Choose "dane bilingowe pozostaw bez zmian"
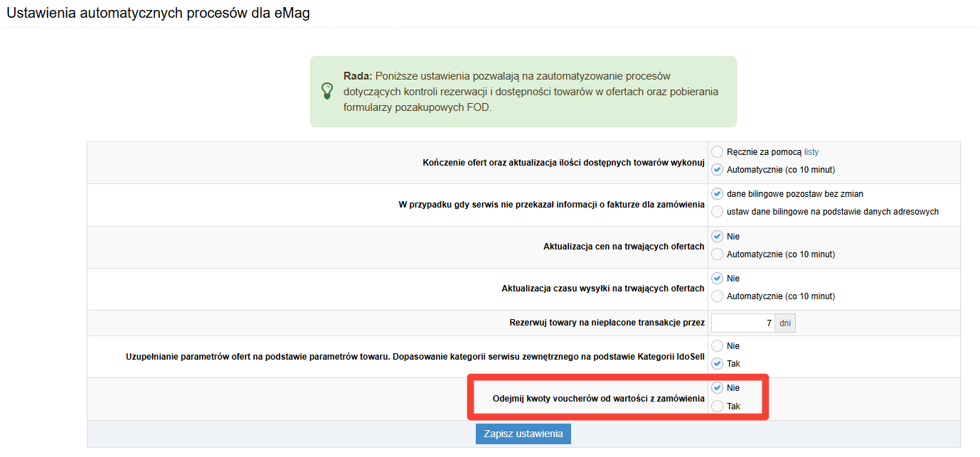980x457 pixels. 717,194
